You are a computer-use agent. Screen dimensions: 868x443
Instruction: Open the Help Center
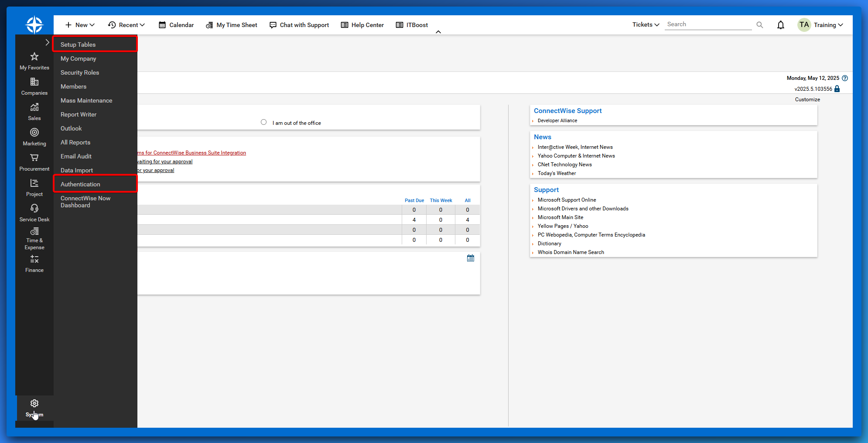coord(362,25)
